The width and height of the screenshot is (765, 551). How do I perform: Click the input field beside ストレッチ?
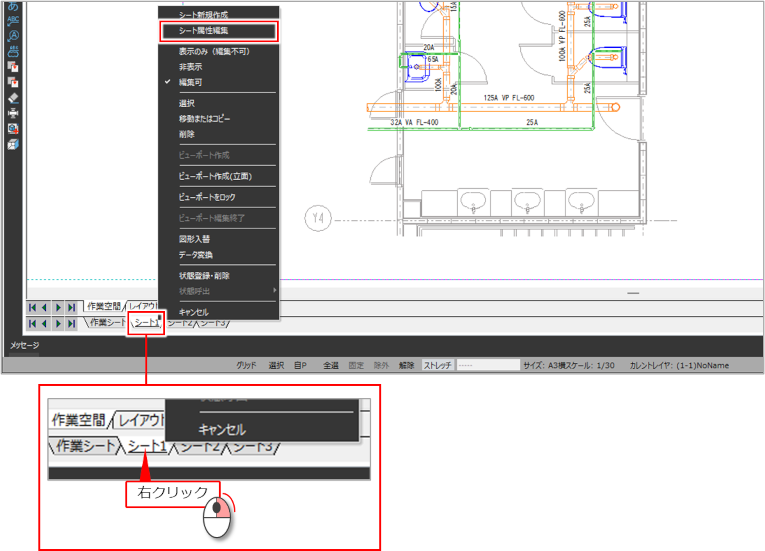[x=487, y=365]
